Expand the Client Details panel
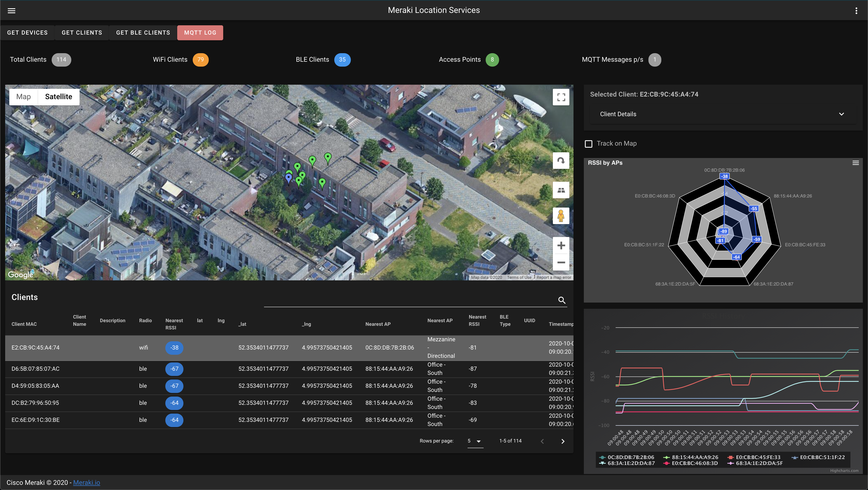Image resolution: width=868 pixels, height=490 pixels. [x=841, y=114]
